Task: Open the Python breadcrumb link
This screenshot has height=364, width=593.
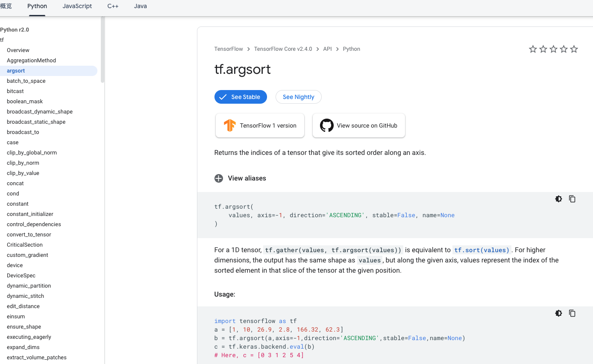Action: tap(352, 49)
